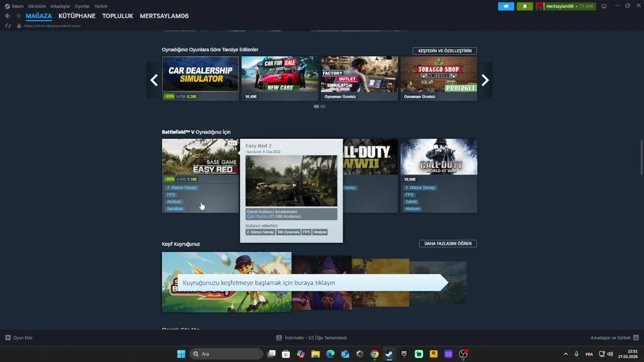Open File Explorer from the taskbar
The height and width of the screenshot is (362, 644).
click(x=315, y=354)
